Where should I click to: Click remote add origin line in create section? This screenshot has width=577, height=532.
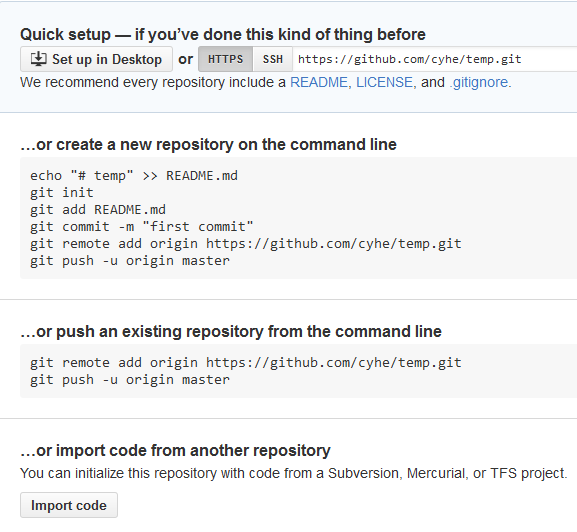(246, 244)
